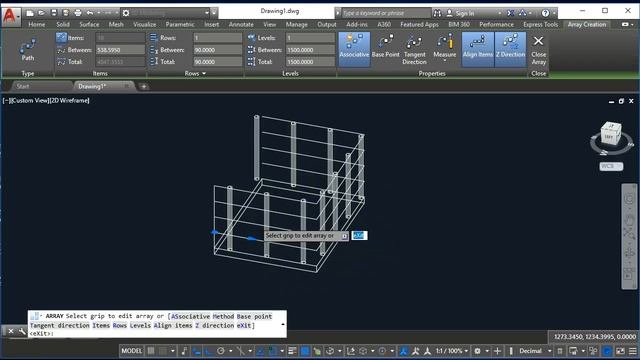Click the ViewCube in the viewport
Image resolution: width=640 pixels, height=360 pixels.
pyautogui.click(x=611, y=133)
